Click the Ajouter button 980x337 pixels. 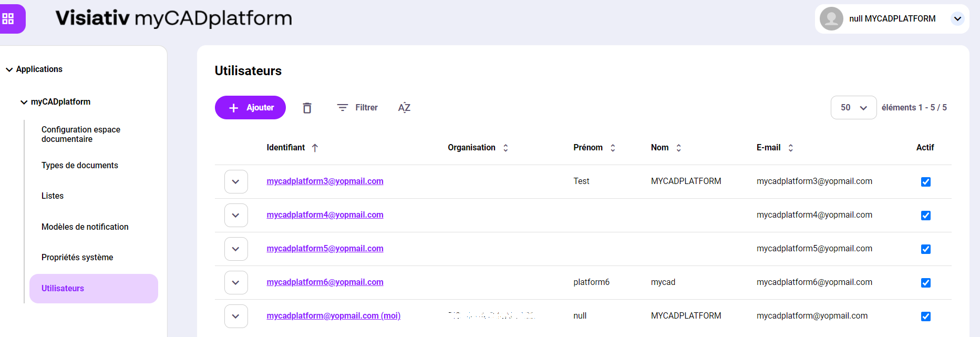[250, 108]
